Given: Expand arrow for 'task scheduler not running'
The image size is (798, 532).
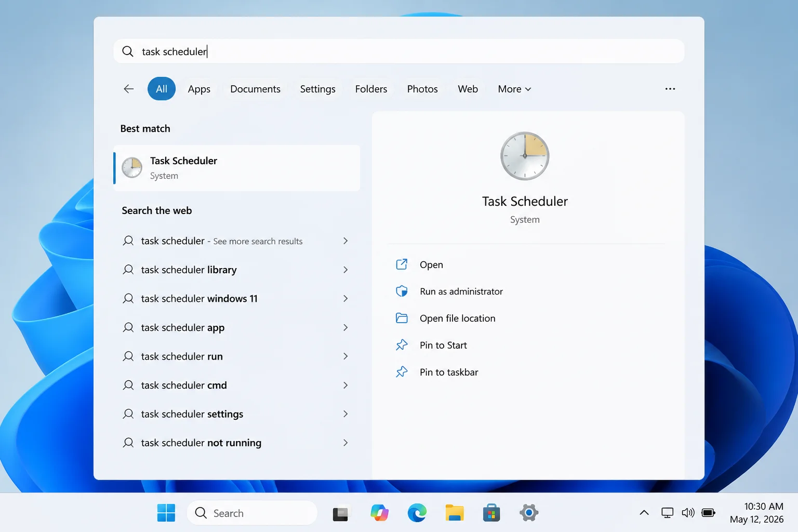Looking at the screenshot, I should (x=345, y=443).
